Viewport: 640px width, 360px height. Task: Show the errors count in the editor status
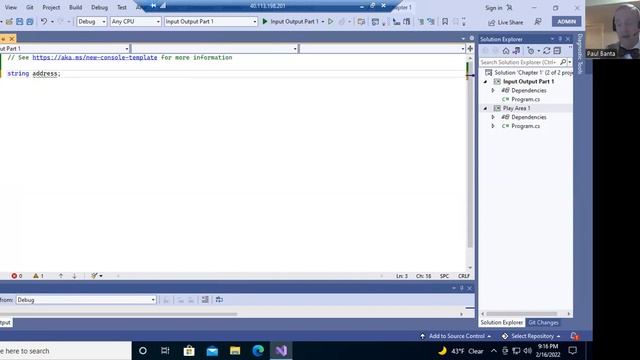[x=17, y=276]
